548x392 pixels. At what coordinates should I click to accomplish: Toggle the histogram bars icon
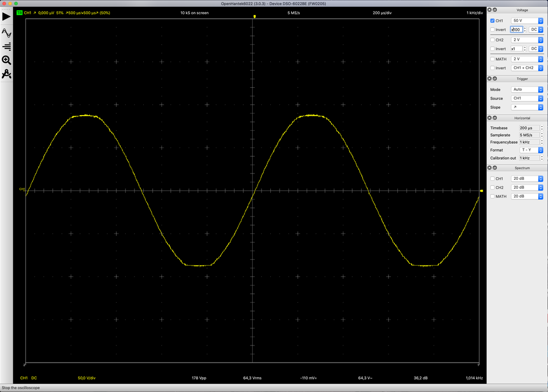6,47
